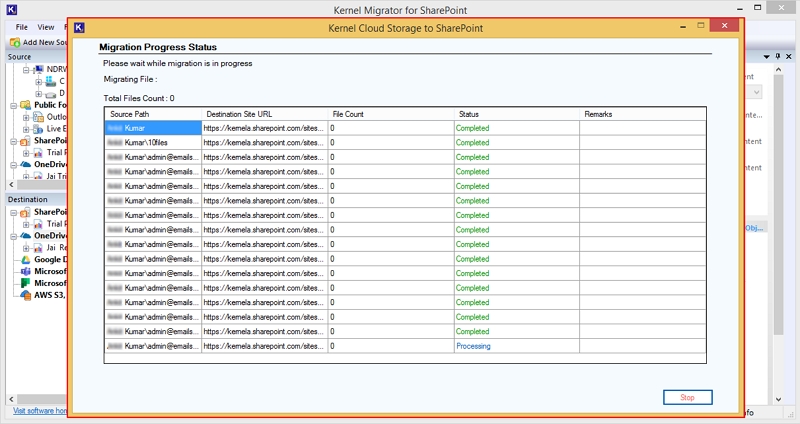Expand the C drive node in Source tree
The width and height of the screenshot is (800, 424).
[x=38, y=81]
